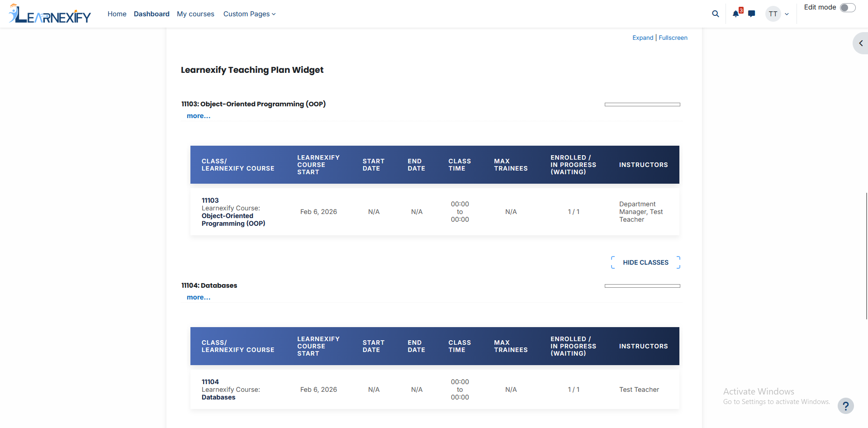Open the help question mark button
Screen dimensions: 868x428
845,406
